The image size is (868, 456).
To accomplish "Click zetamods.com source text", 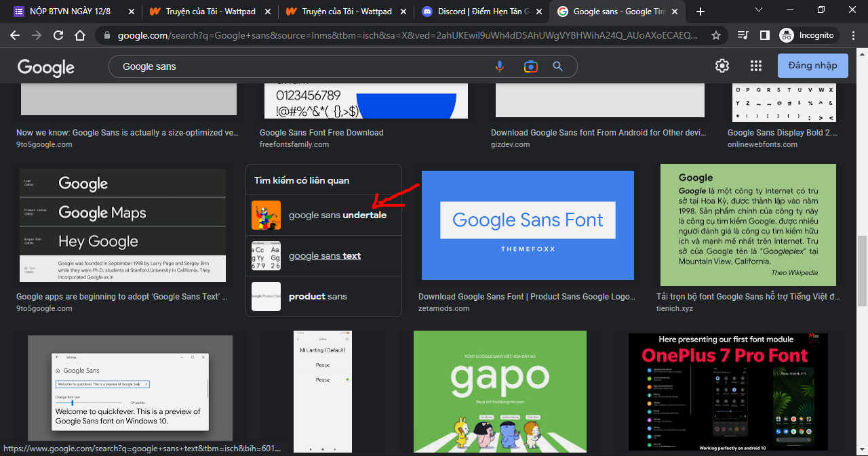I will [443, 308].
